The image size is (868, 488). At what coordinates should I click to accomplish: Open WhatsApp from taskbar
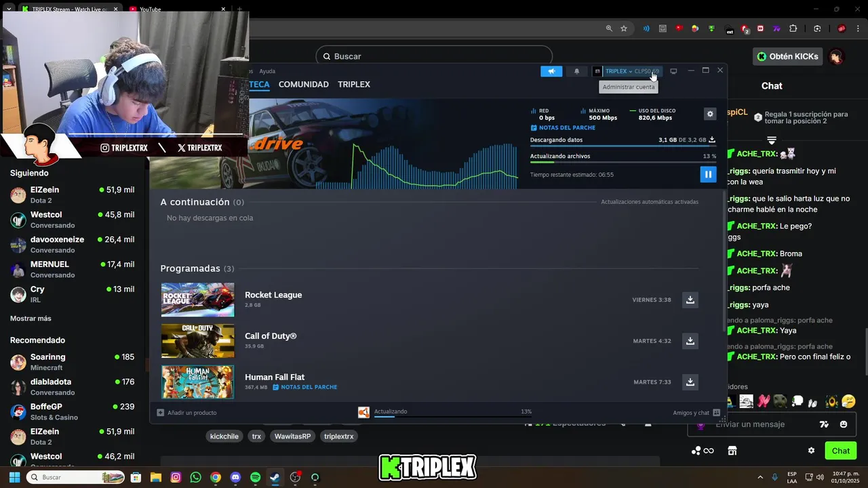coord(195,477)
